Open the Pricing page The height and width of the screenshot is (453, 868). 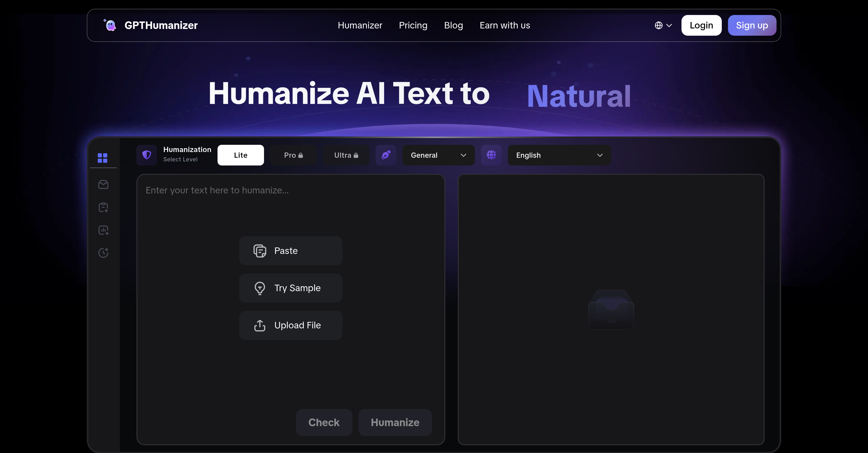click(413, 25)
